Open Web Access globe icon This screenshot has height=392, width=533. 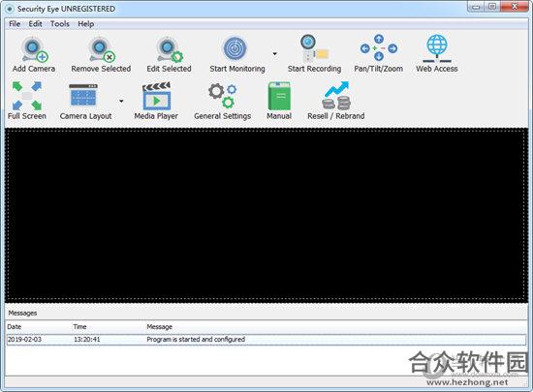(x=437, y=48)
